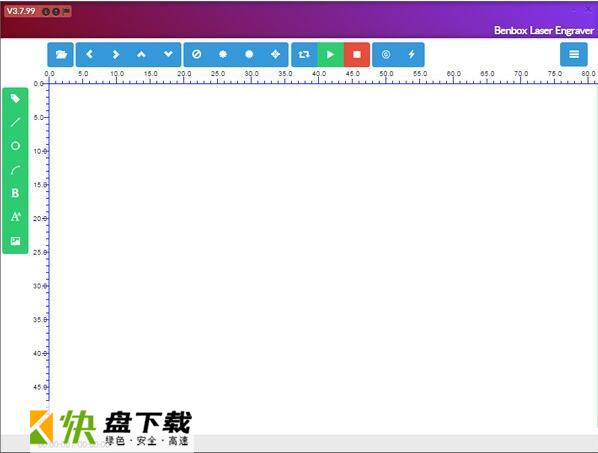
Task: Move the laser right with the right arrow
Action: point(116,55)
